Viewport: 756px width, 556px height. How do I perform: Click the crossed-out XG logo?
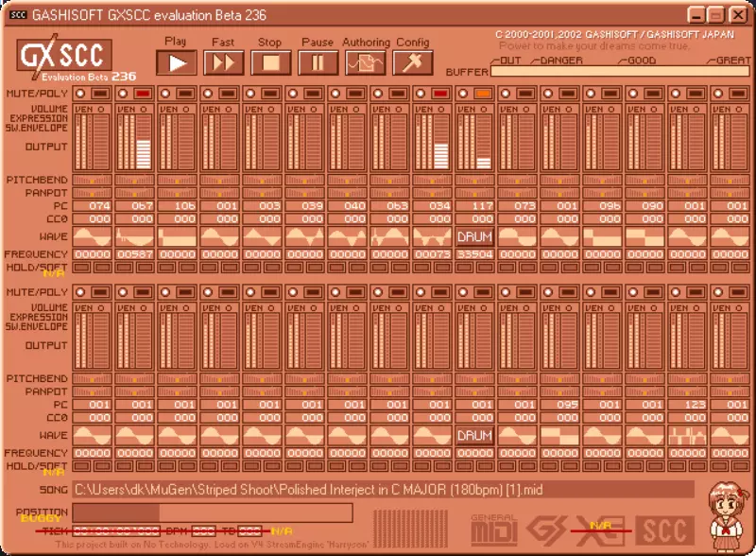tap(600, 530)
